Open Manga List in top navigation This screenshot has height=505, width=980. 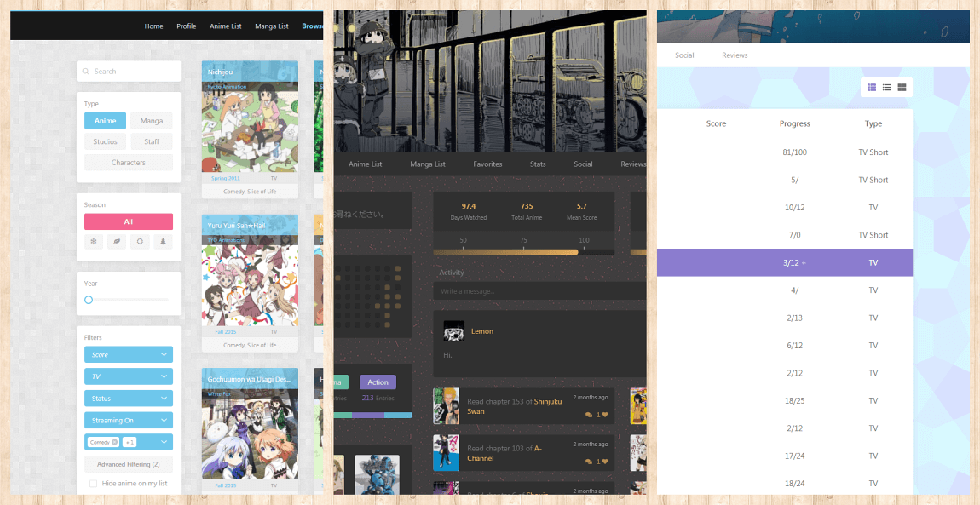click(x=272, y=26)
